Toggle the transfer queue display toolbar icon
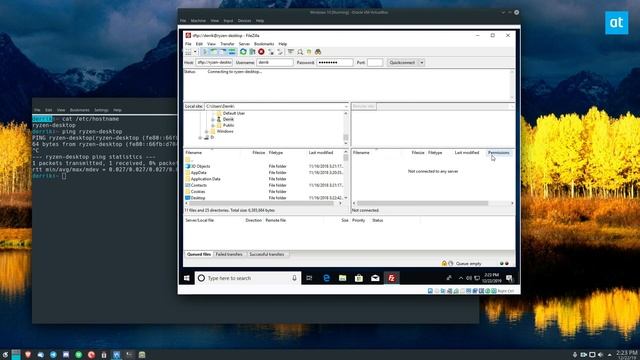The image size is (640, 360). [x=232, y=52]
